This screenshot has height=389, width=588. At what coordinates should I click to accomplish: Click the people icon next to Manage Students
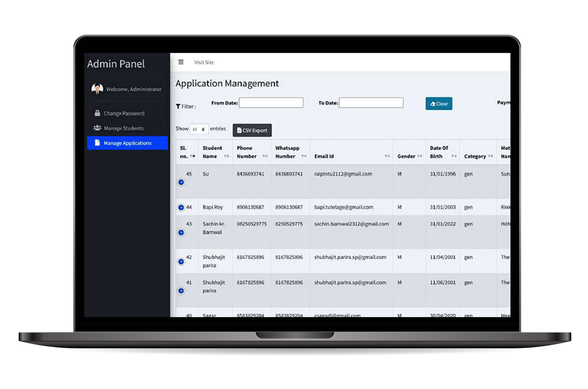tap(97, 127)
